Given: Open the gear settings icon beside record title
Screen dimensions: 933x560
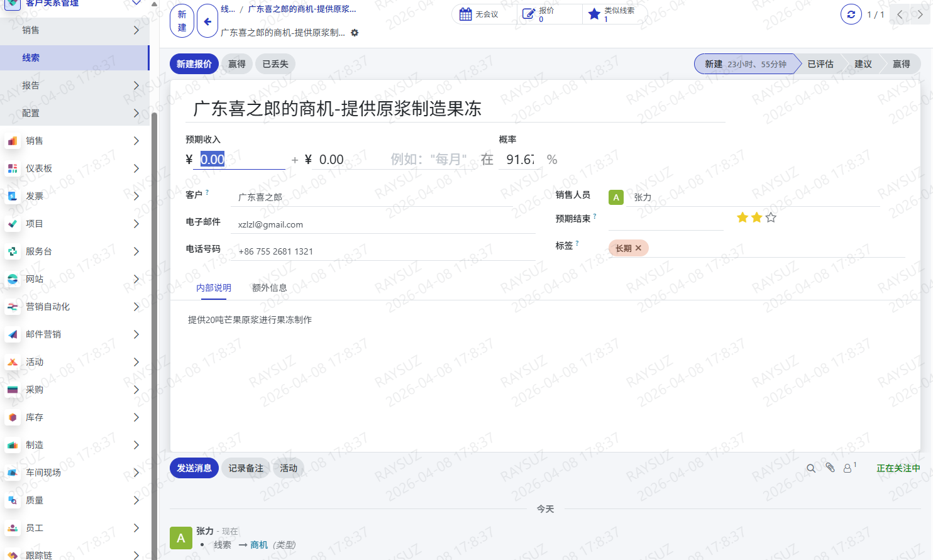Looking at the screenshot, I should (355, 33).
